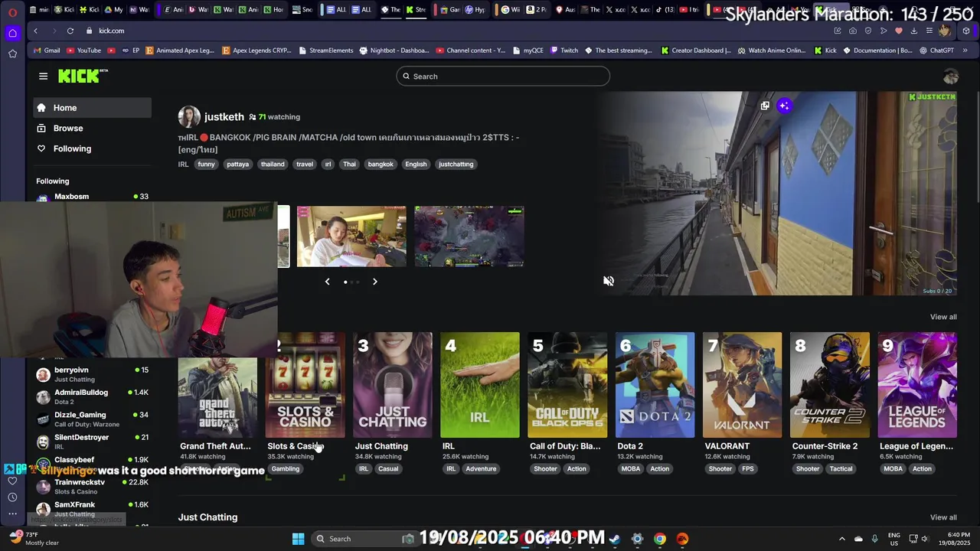
Task: Click the Windows taskbar search box
Action: click(364, 539)
